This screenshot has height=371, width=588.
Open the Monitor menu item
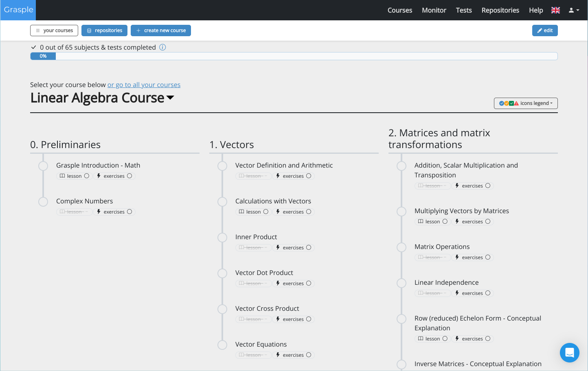coord(434,10)
